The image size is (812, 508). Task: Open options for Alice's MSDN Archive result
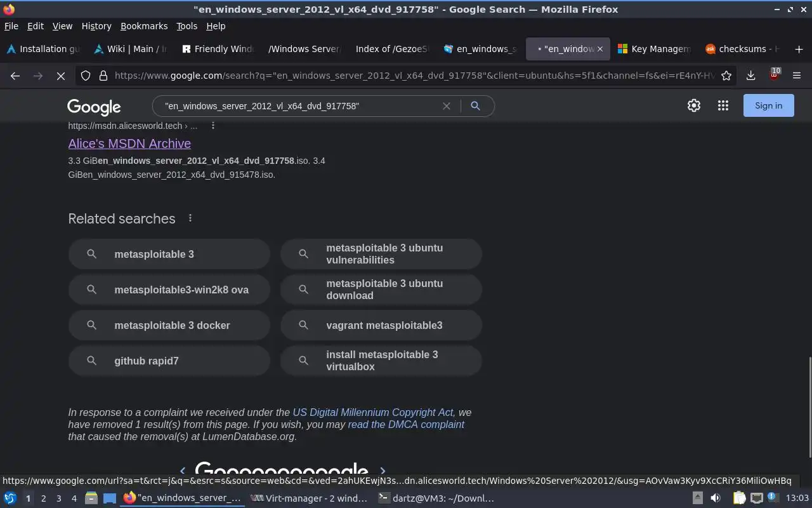[x=213, y=126]
